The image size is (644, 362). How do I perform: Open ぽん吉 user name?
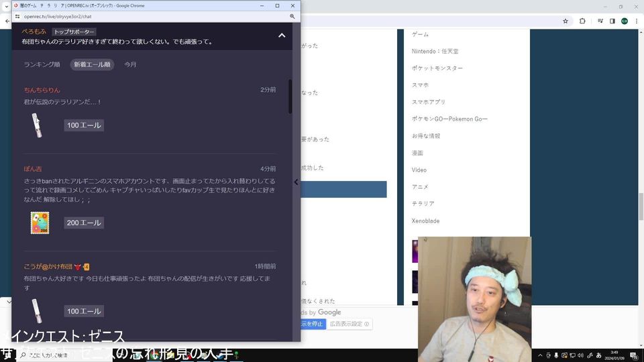(33, 169)
